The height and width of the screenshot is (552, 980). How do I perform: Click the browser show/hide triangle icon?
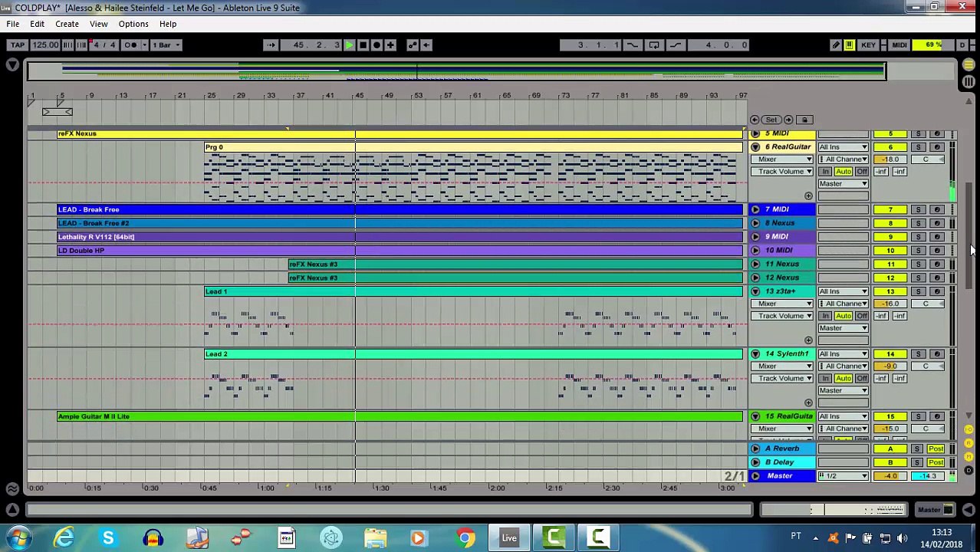click(12, 66)
